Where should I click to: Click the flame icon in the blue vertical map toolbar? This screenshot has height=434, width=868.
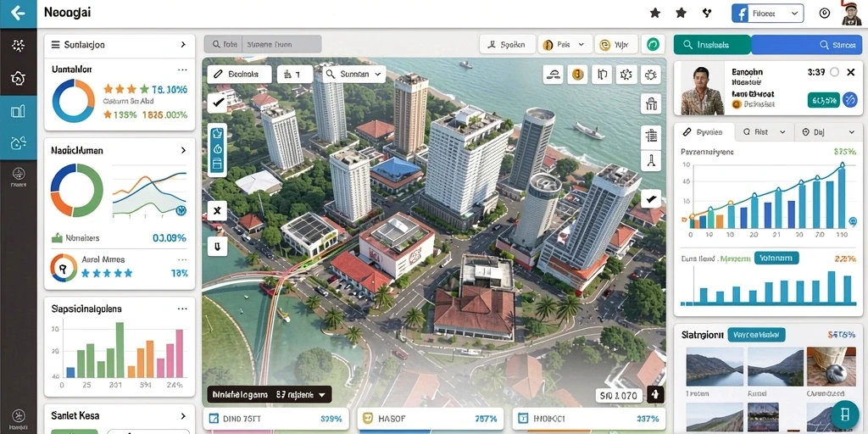click(x=217, y=148)
